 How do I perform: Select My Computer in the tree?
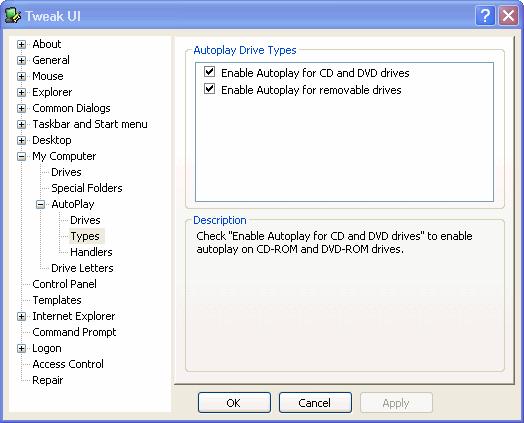64,156
